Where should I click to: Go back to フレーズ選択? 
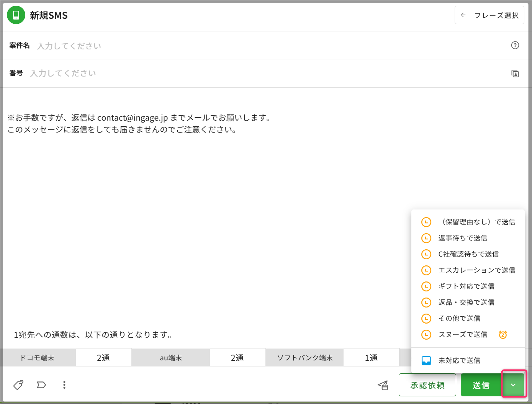pyautogui.click(x=489, y=15)
